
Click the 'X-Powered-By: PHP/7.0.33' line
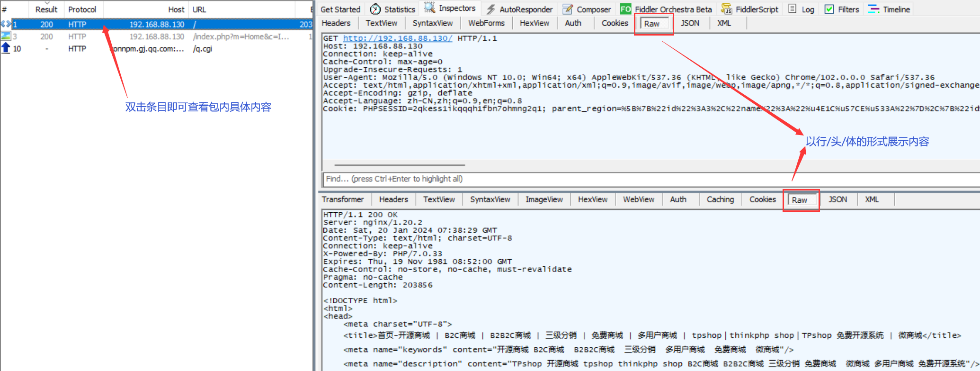383,253
